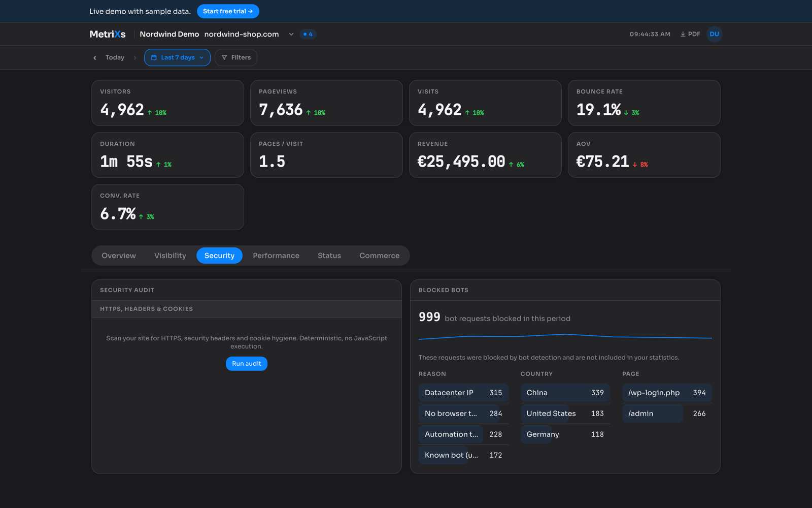
Task: Open the Status tab
Action: coord(329,256)
